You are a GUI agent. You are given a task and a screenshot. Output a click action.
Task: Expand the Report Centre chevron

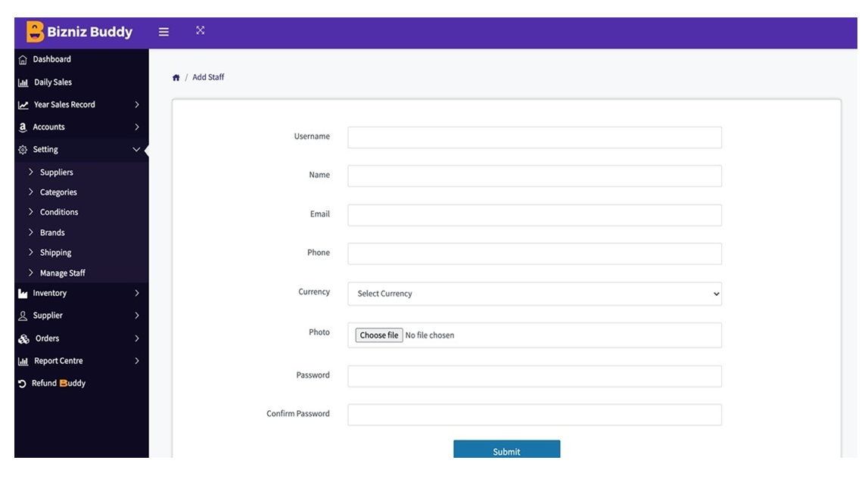point(137,361)
